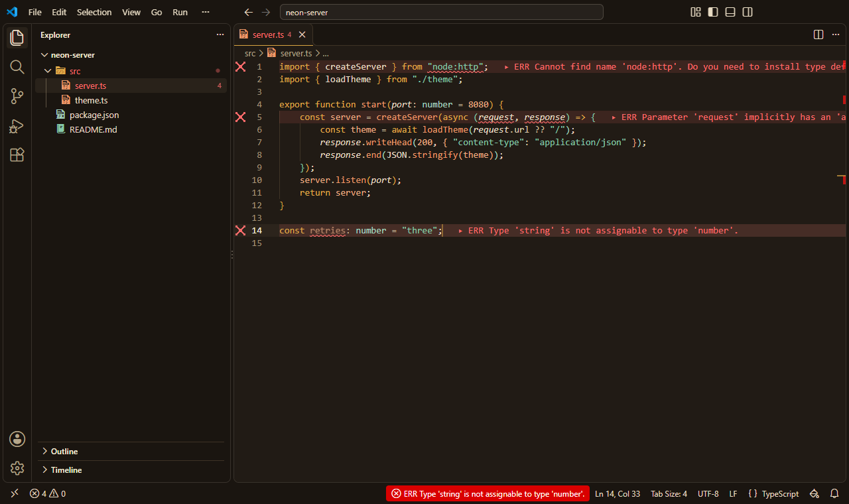This screenshot has height=504, width=849.
Task: Open the Accounts menu icon
Action: point(17,439)
